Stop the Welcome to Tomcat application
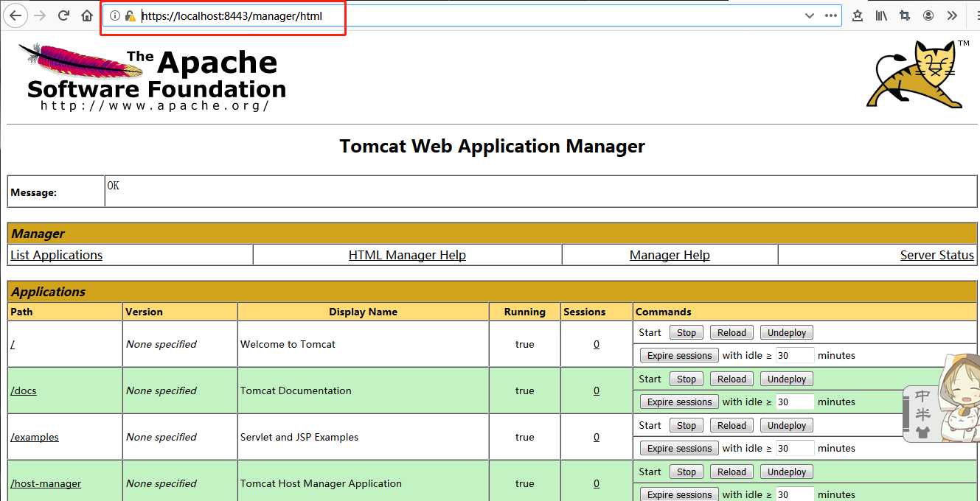The width and height of the screenshot is (980, 501). tap(687, 333)
